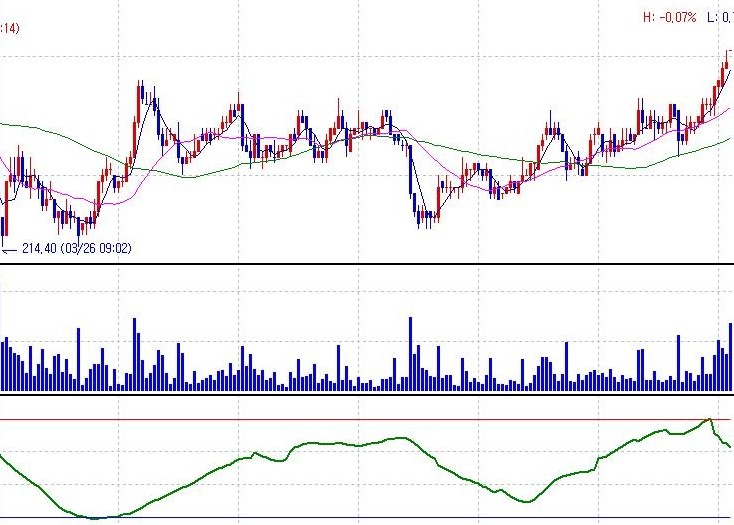Screen dimensions: 734x525
Task: Click the H: -0.07% high label
Action: click(669, 17)
